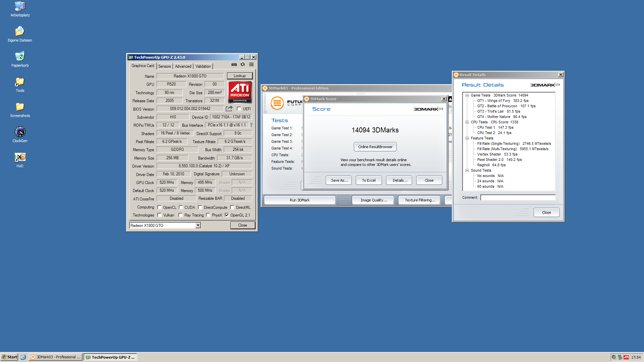
Task: Select the GPU dropdown at bottom of GPU-Z
Action: coord(164,226)
